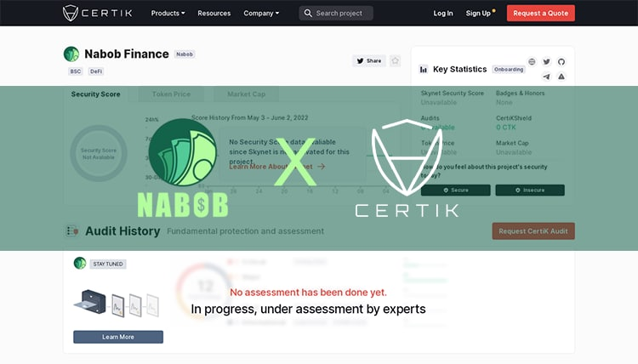
Task: Switch to Security Score tab
Action: point(95,94)
